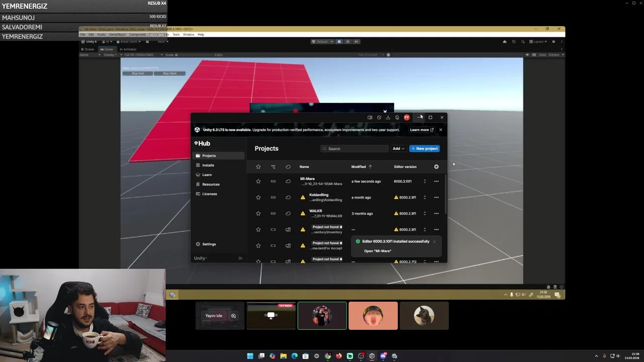Viewport: 644px width, 362px height.
Task: Change WALKR editor version selector
Action: pyautogui.click(x=425, y=214)
